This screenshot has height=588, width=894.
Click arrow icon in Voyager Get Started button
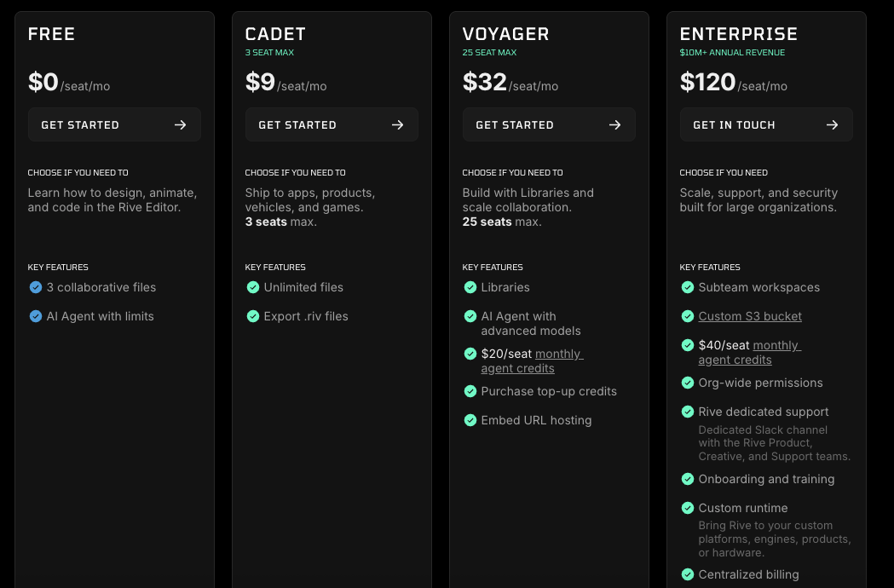tap(614, 124)
